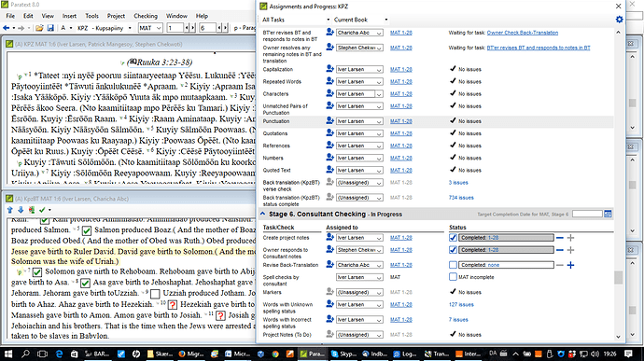Open the calendar icon for Stage 6 target date
This screenshot has height=361, width=644.
[608, 214]
